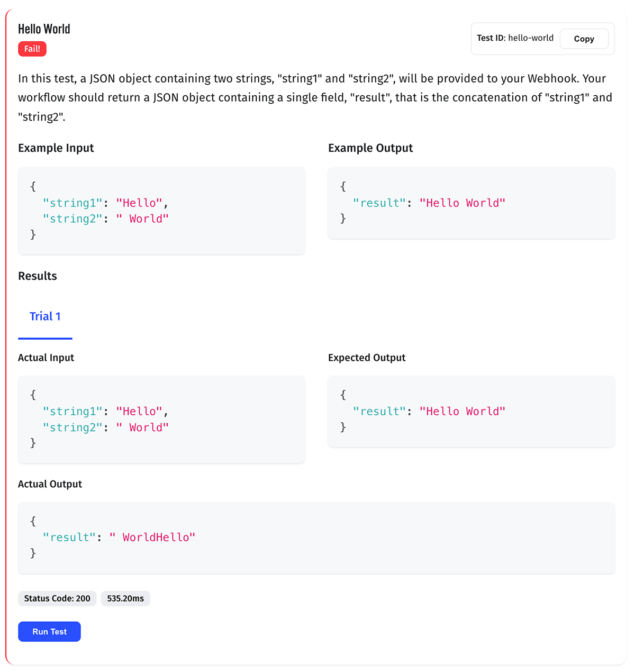This screenshot has width=635, height=672.
Task: Click the hello-world Test ID text
Action: 531,38
